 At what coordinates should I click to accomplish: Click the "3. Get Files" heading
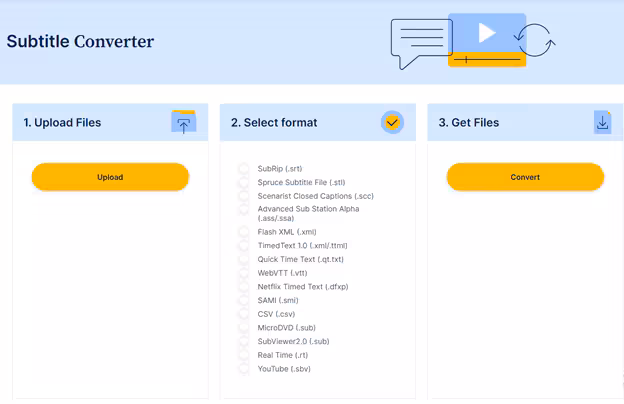coord(469,123)
